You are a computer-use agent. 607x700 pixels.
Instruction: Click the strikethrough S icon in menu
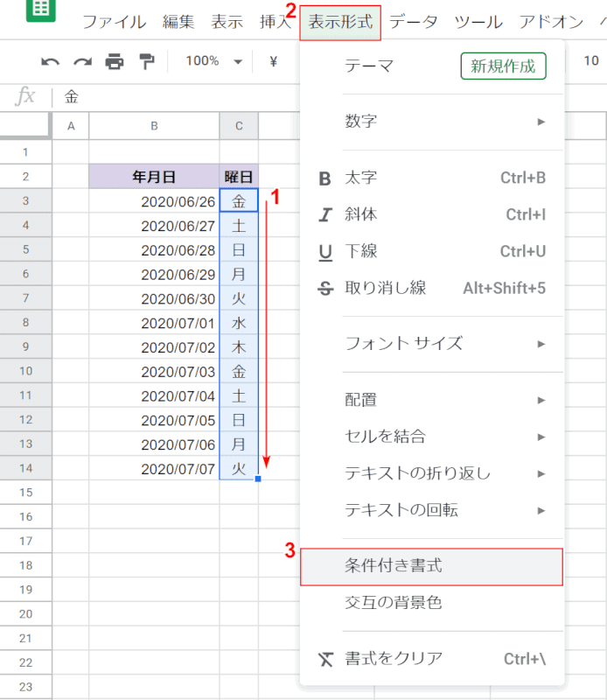point(325,289)
